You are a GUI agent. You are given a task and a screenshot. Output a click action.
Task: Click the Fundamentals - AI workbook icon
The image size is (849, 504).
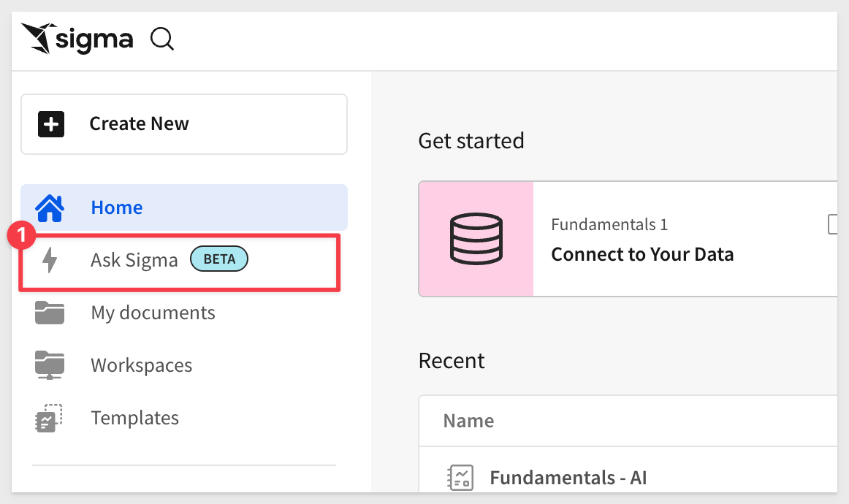(460, 478)
